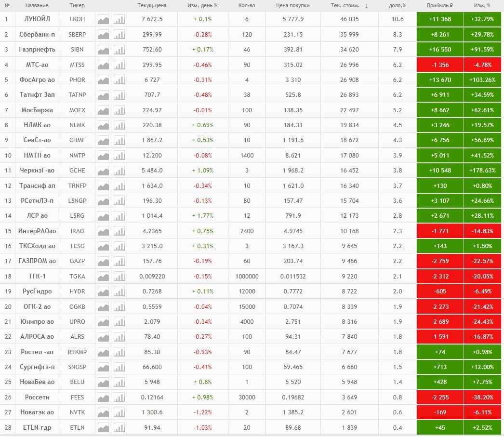Open the bar chart icon for ФосАгро ао
504x437 pixels.
119,79
